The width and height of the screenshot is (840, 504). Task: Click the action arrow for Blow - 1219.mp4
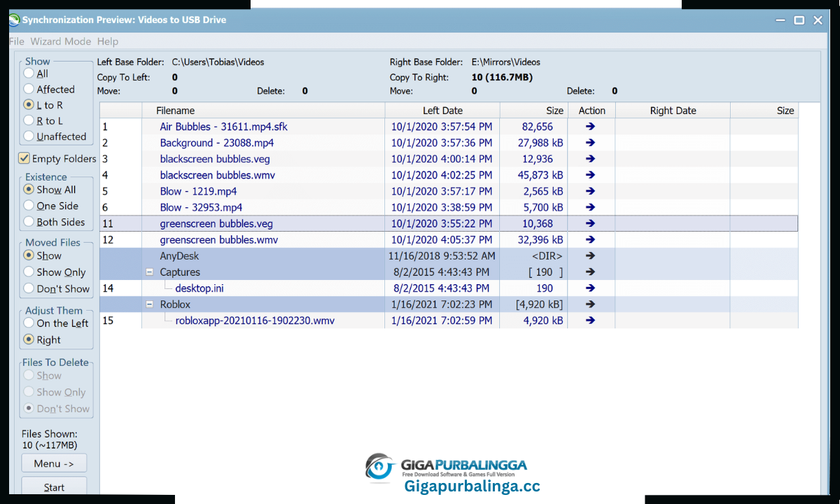(590, 191)
